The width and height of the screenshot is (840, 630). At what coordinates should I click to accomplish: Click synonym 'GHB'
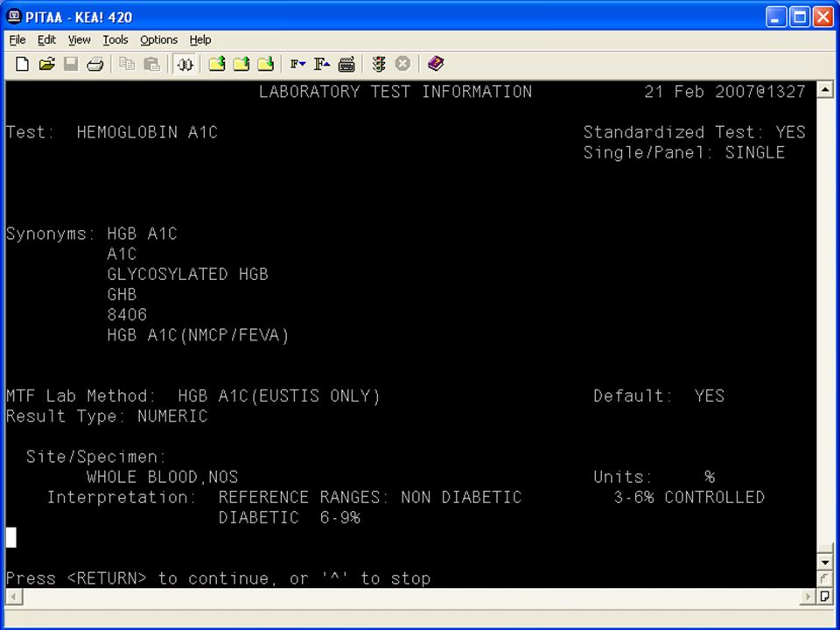[x=122, y=295]
